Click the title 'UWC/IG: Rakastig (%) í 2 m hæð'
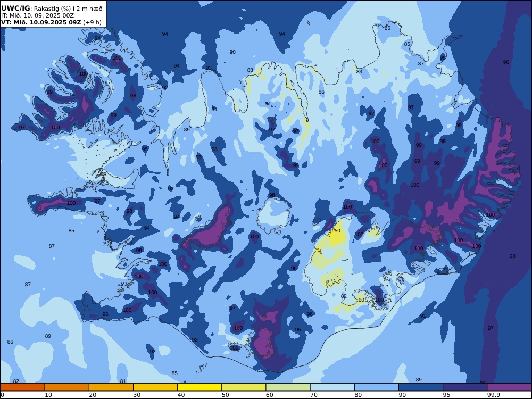The width and height of the screenshot is (532, 399). [52, 9]
